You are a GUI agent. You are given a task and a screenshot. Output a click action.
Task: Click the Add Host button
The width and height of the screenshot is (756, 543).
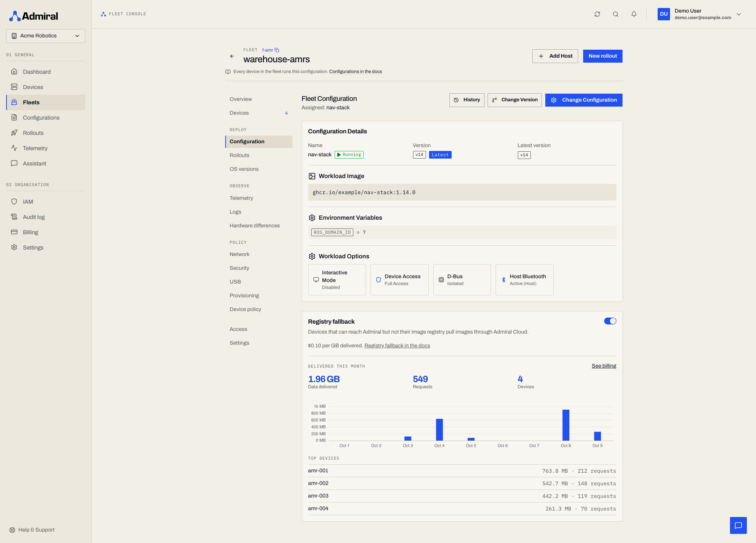coord(555,56)
